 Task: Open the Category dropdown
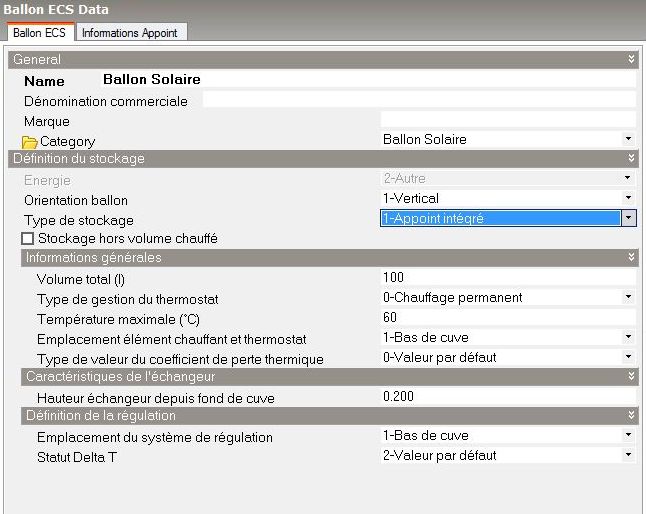point(628,139)
